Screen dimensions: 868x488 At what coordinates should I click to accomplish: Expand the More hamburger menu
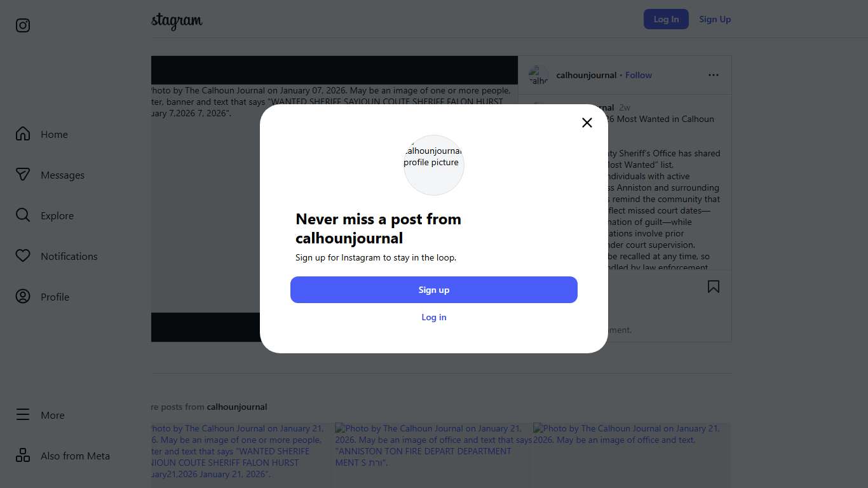[23, 415]
